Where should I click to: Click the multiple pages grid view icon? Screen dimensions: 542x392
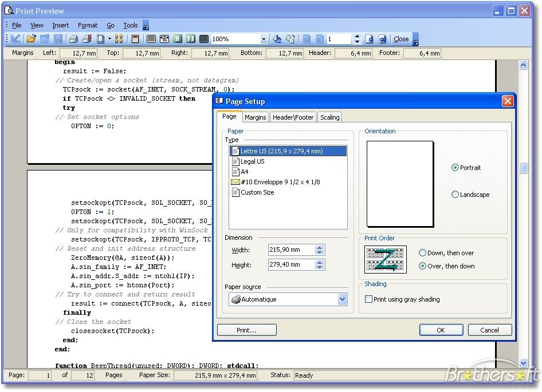point(204,39)
